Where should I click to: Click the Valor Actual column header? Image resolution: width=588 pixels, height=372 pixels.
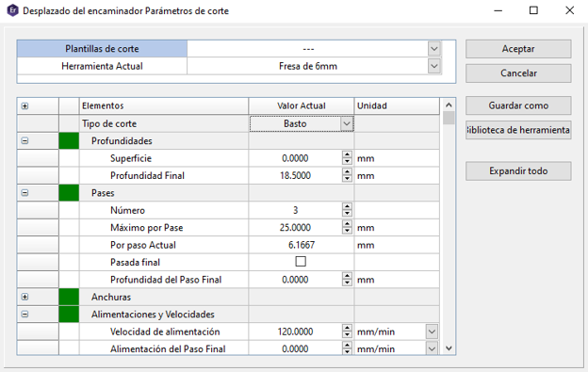point(302,105)
